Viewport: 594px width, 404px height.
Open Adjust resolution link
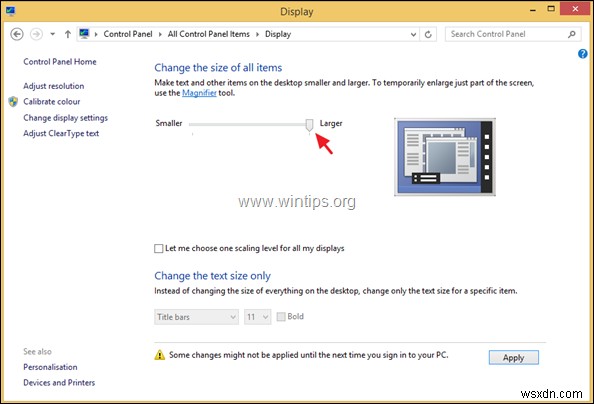54,86
